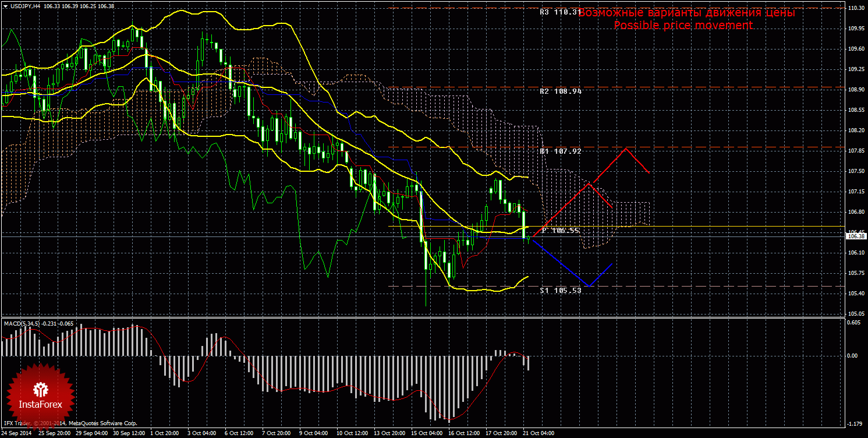Click the 105.40 price axis label
This screenshot has height=438, width=868.
pyautogui.click(x=856, y=294)
